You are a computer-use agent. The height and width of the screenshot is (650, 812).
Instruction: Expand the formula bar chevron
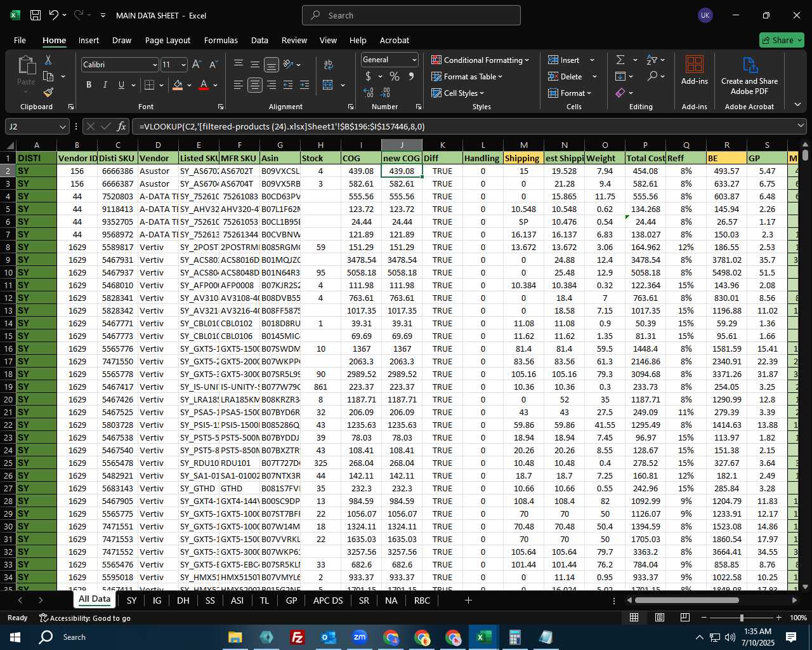tap(800, 126)
